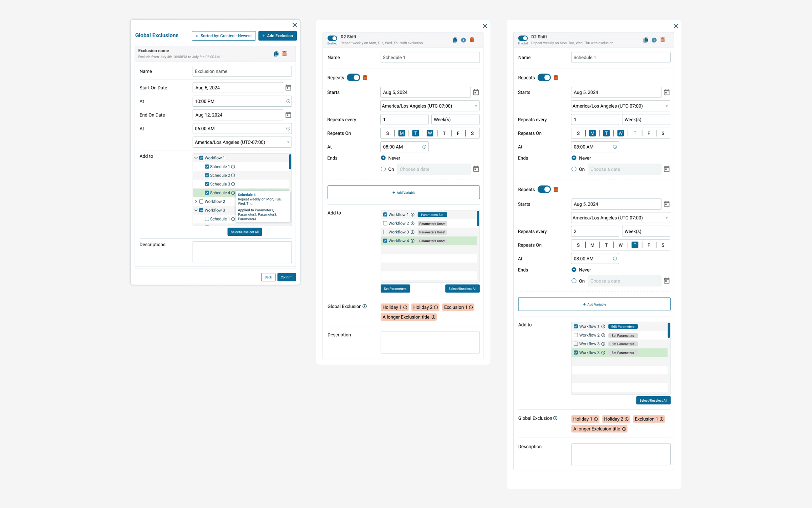Screen dimensions: 812x508
Task: Click Global Exclusion info icon in middle panel
Action: coord(365,306)
